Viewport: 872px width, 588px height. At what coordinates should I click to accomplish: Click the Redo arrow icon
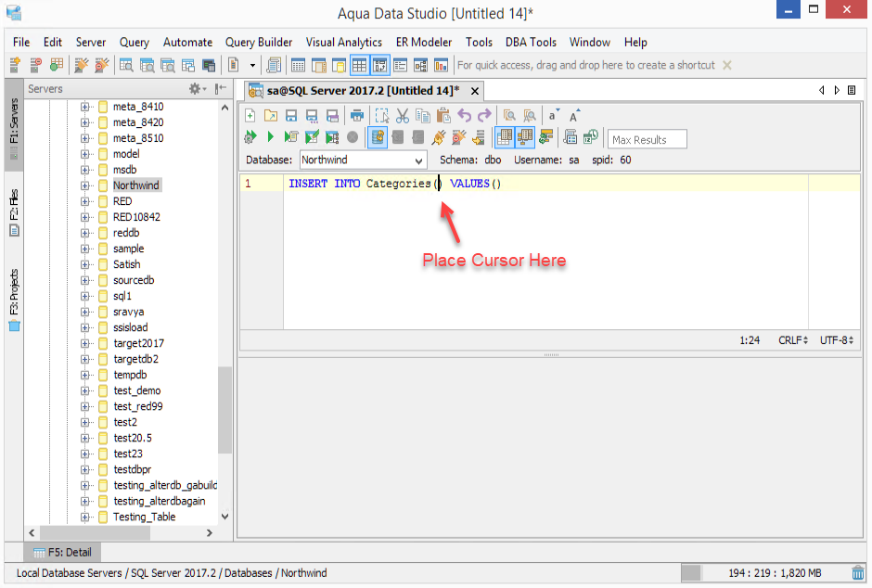pyautogui.click(x=484, y=116)
